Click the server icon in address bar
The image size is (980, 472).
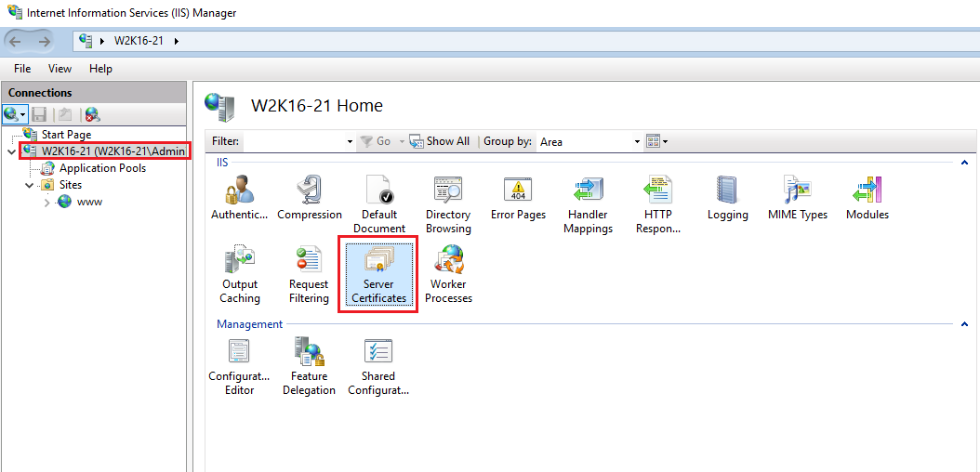[x=86, y=41]
